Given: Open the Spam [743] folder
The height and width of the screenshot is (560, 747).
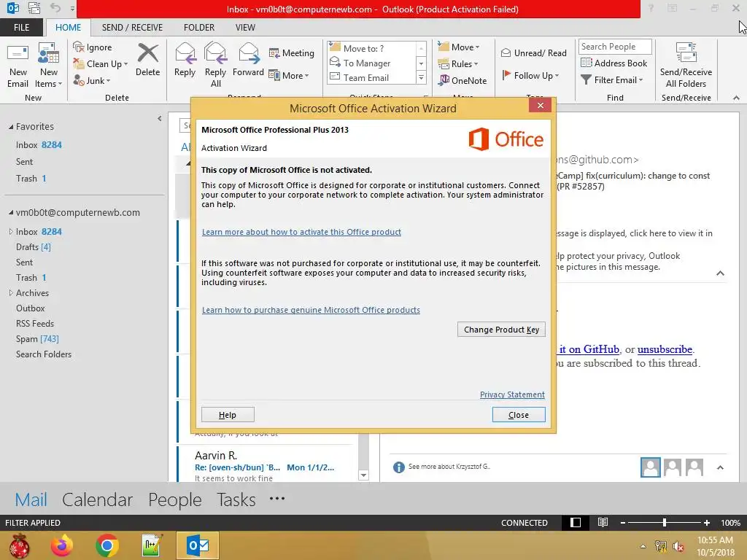Looking at the screenshot, I should click(37, 338).
